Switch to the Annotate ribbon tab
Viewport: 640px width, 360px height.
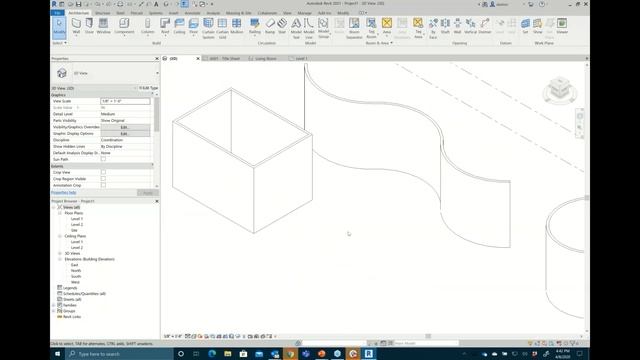(192, 13)
